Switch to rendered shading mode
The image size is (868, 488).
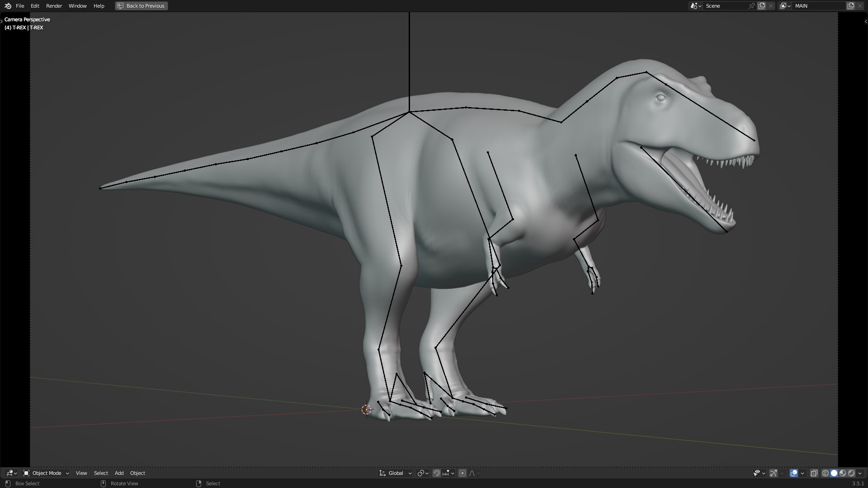coord(851,473)
